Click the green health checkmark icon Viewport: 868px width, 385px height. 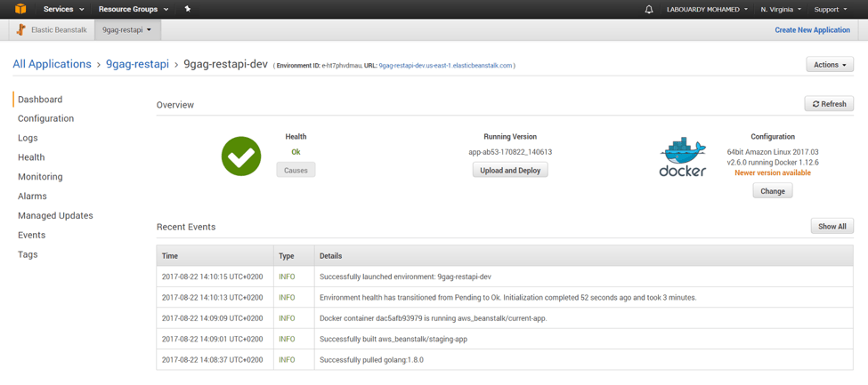pyautogui.click(x=240, y=156)
